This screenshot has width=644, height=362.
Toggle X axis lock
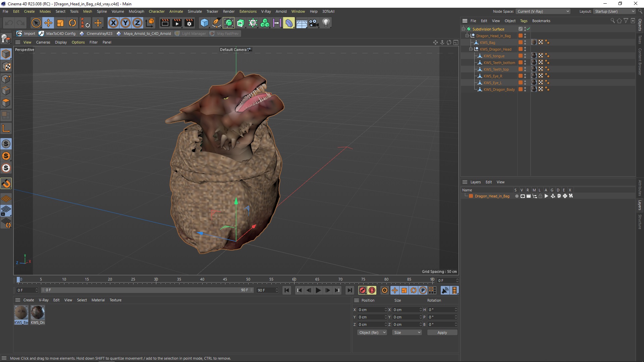coord(113,23)
